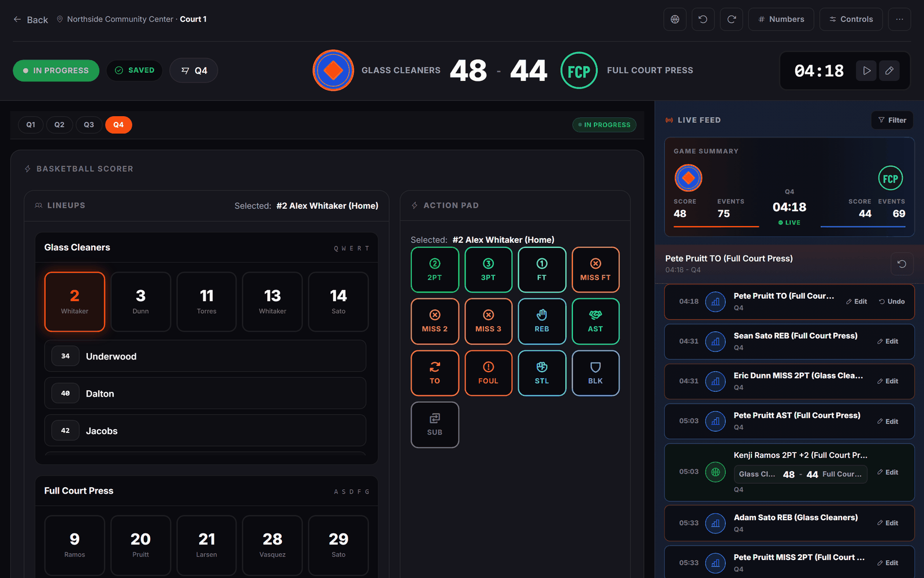Image resolution: width=924 pixels, height=578 pixels.
Task: Undo latest event using circular arrow icon
Action: tap(901, 264)
